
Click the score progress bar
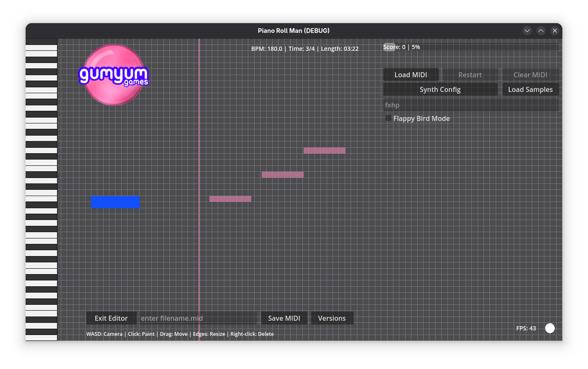pyautogui.click(x=471, y=47)
